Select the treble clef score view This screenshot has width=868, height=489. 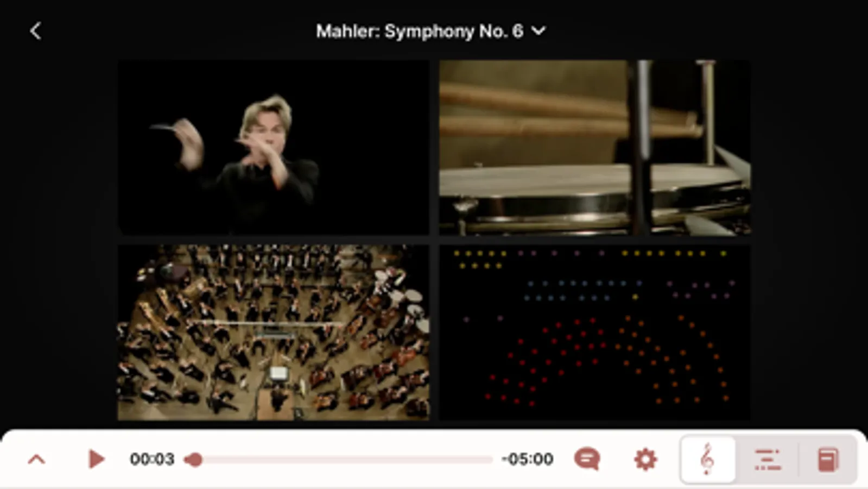point(707,459)
